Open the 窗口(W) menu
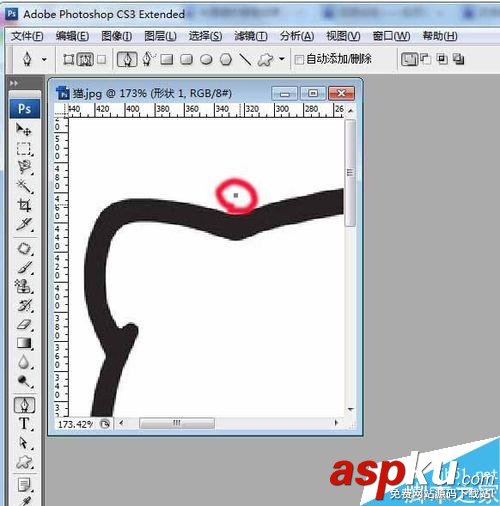 coord(391,36)
